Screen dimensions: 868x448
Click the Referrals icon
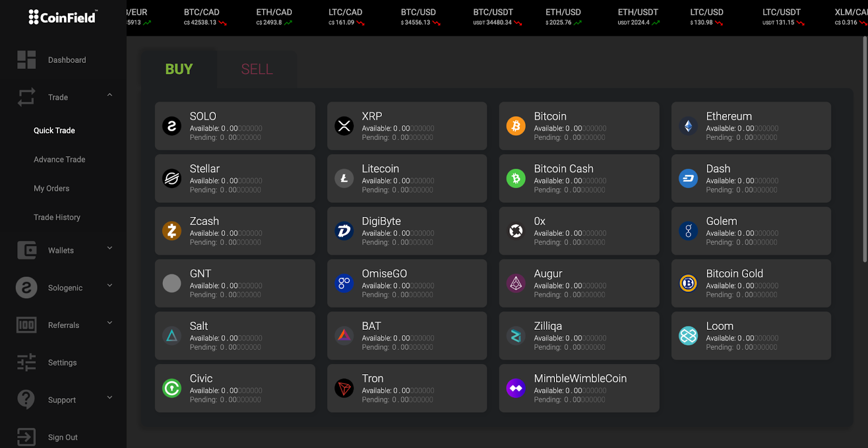(x=27, y=325)
